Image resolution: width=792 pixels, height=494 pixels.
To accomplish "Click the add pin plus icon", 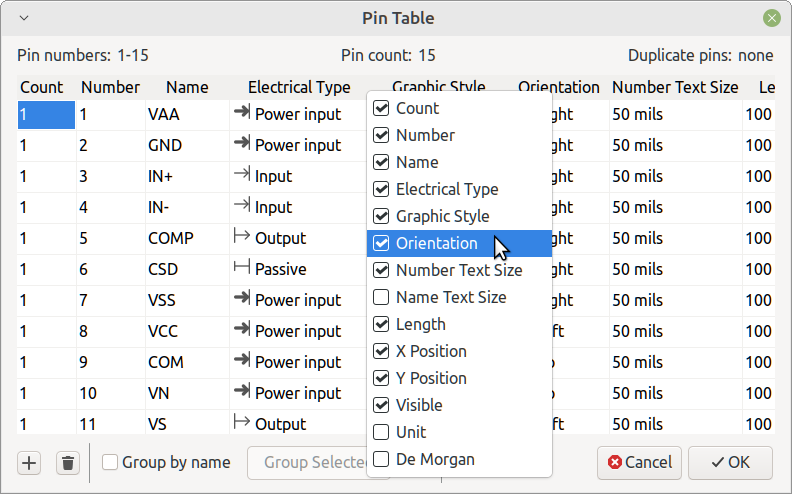I will tap(29, 463).
